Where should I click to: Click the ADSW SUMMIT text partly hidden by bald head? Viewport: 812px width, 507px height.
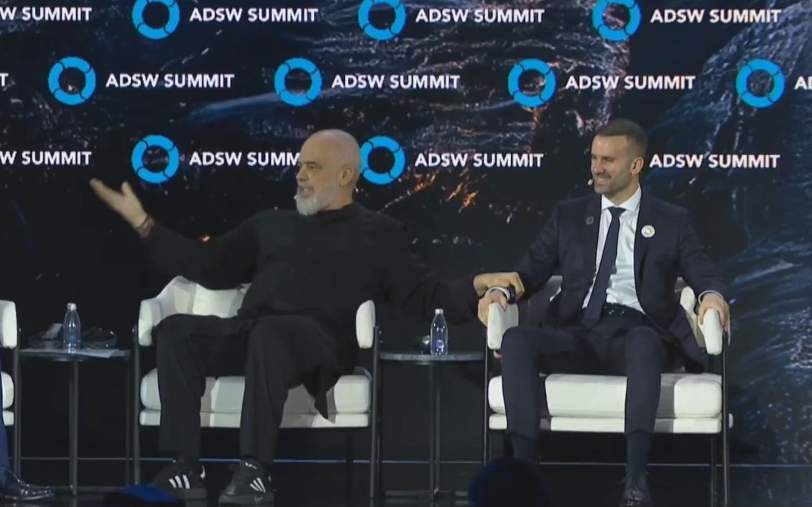click(244, 159)
